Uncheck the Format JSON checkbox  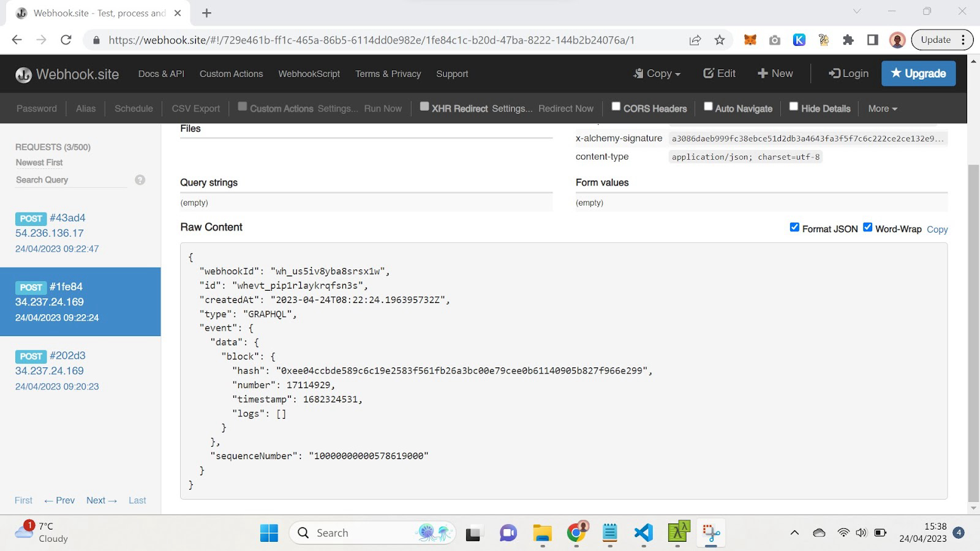coord(794,227)
